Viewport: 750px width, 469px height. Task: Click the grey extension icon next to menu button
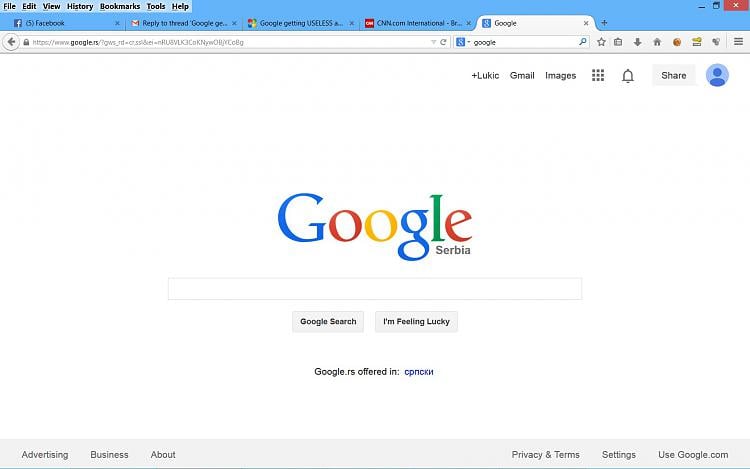tap(716, 42)
